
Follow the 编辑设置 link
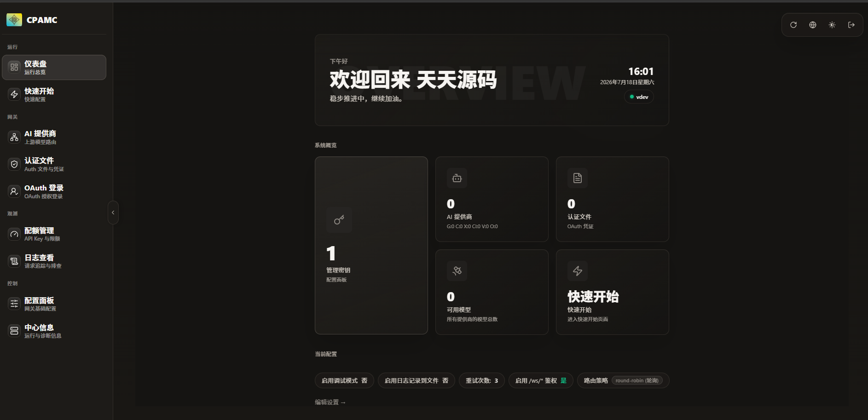pos(330,402)
